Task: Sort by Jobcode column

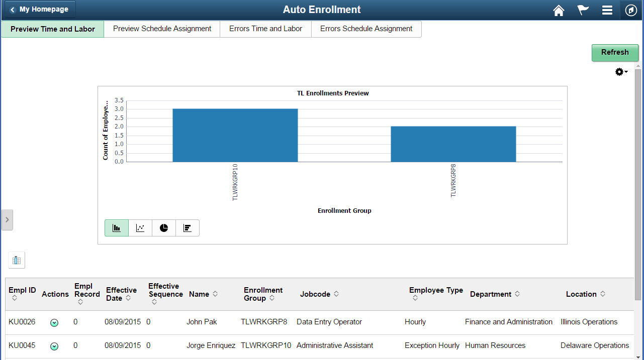Action: [319, 294]
